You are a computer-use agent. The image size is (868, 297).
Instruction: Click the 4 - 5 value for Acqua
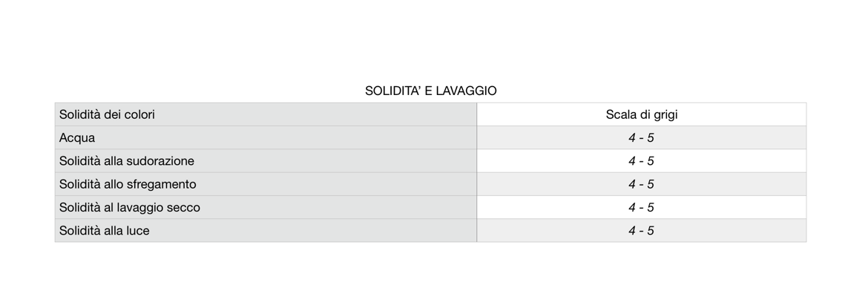coord(641,138)
